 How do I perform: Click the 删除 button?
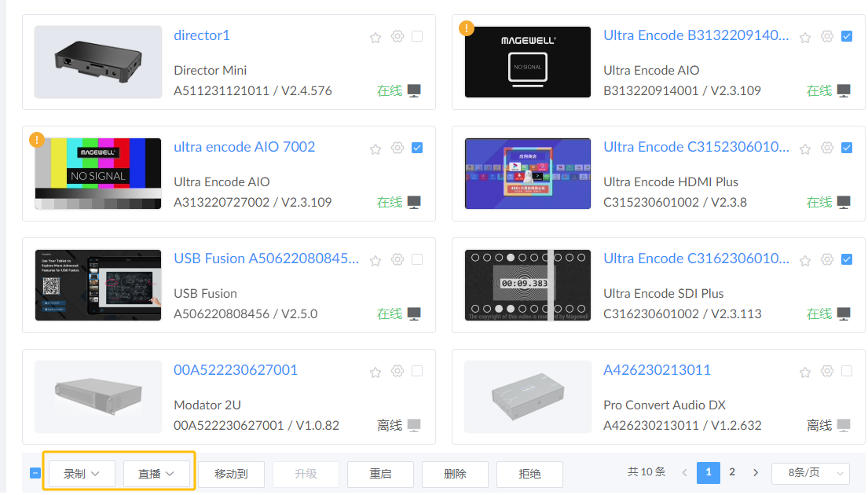click(x=455, y=474)
